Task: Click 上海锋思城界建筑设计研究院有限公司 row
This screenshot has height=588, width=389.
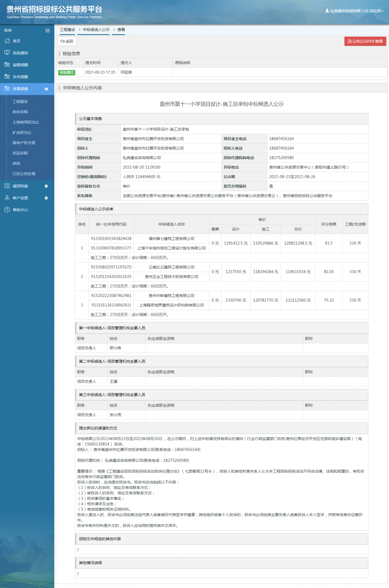Action: [171, 305]
